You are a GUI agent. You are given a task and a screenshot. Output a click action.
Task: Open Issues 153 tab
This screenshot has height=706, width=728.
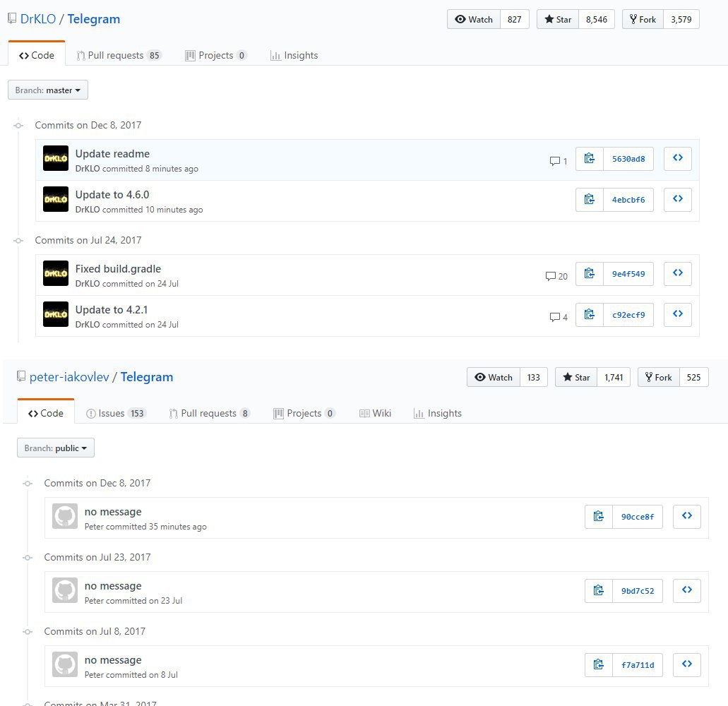point(117,413)
